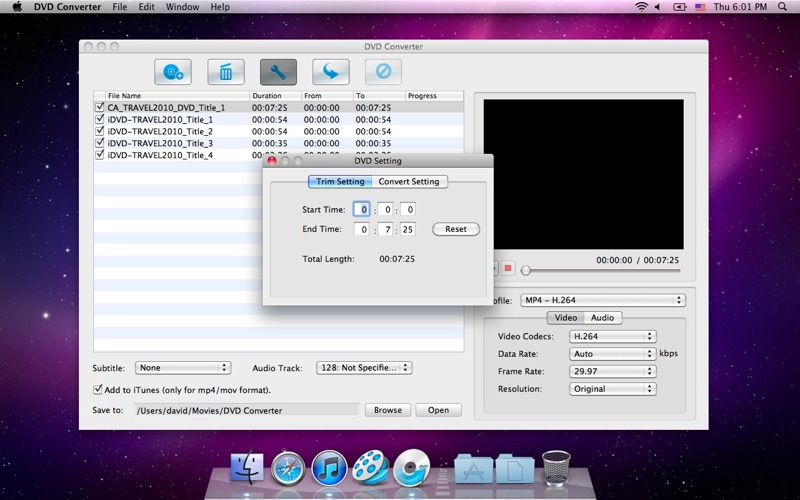This screenshot has width=800, height=500.
Task: Click the trash Delete toolbar icon
Action: 226,72
